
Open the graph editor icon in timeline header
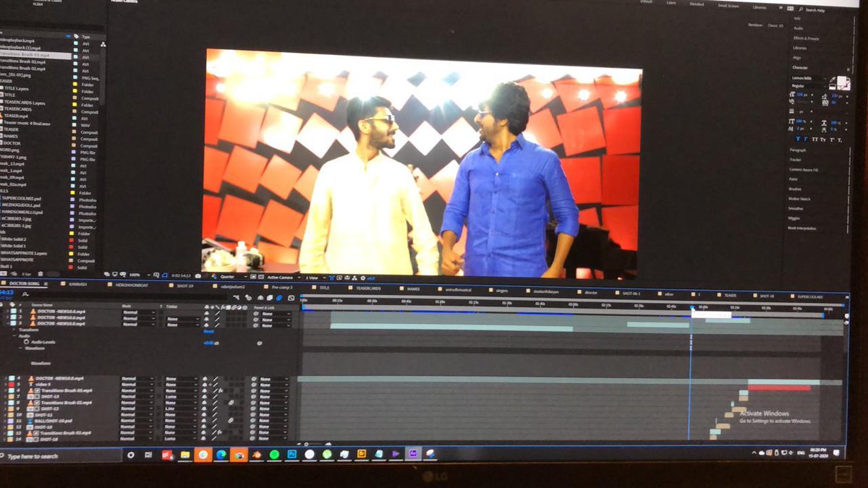(x=291, y=298)
